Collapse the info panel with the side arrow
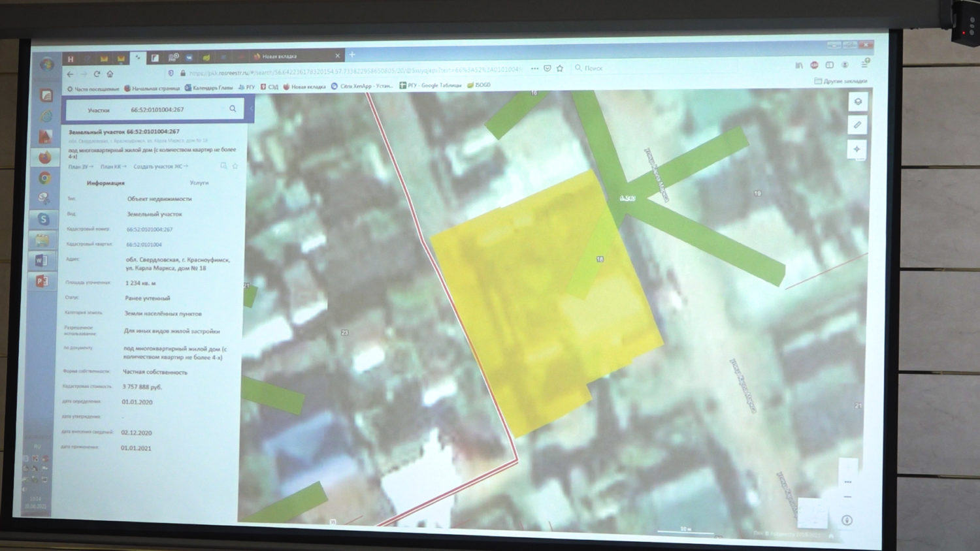 [x=251, y=109]
